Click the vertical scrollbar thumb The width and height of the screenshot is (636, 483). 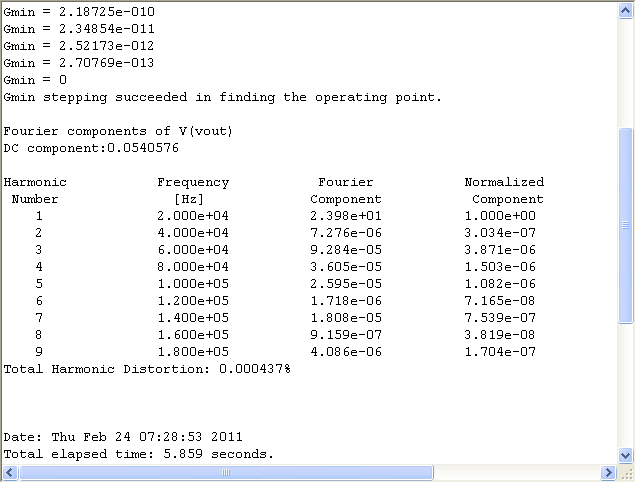point(625,225)
